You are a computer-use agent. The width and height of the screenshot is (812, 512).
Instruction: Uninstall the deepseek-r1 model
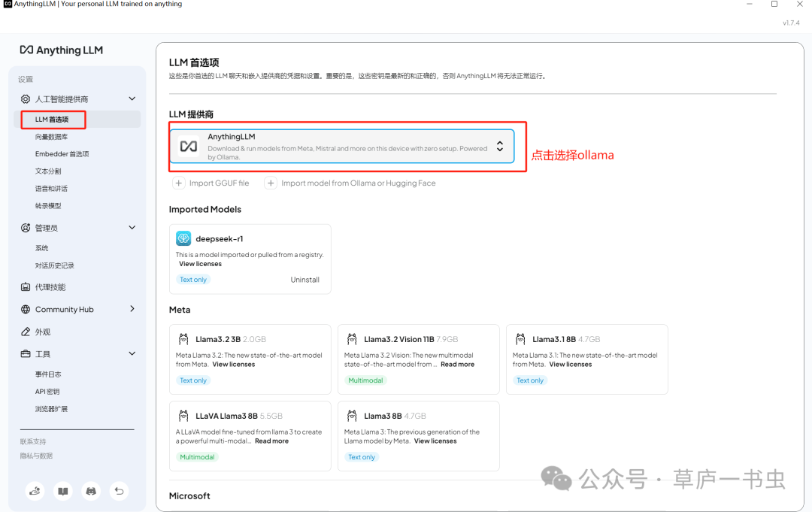tap(305, 280)
